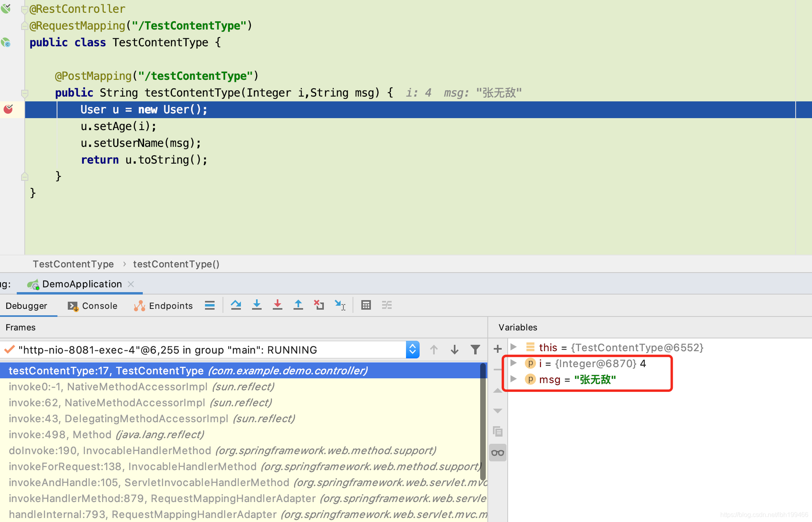
Task: Click the @RequestMapping line fold marker
Action: pyautogui.click(x=25, y=26)
